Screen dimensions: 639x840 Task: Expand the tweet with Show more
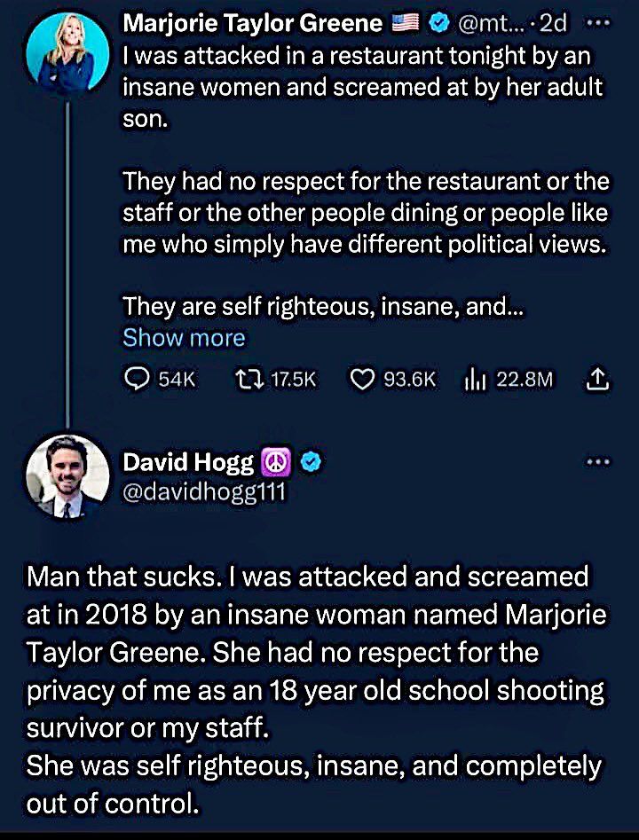(x=184, y=338)
